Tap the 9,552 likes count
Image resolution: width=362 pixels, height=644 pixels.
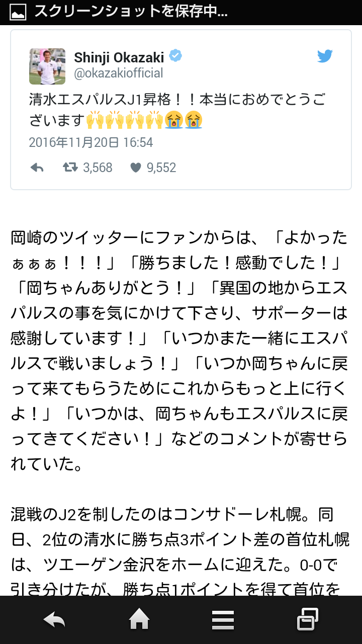(161, 168)
